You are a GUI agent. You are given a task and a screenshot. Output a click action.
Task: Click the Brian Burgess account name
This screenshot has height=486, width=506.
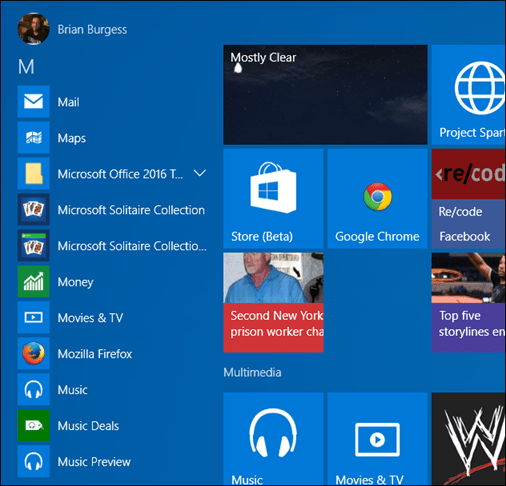pyautogui.click(x=92, y=30)
